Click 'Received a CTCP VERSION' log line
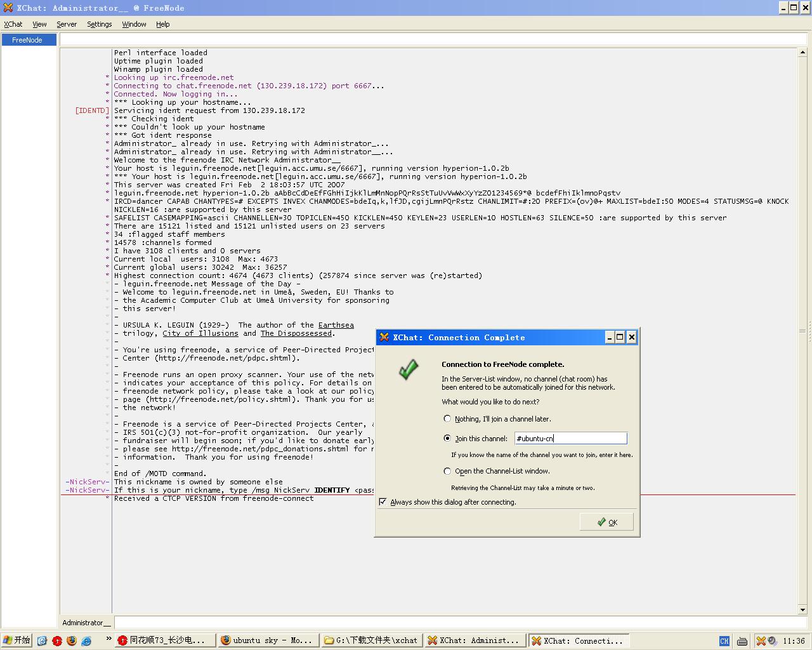The width and height of the screenshot is (812, 650). pos(214,498)
